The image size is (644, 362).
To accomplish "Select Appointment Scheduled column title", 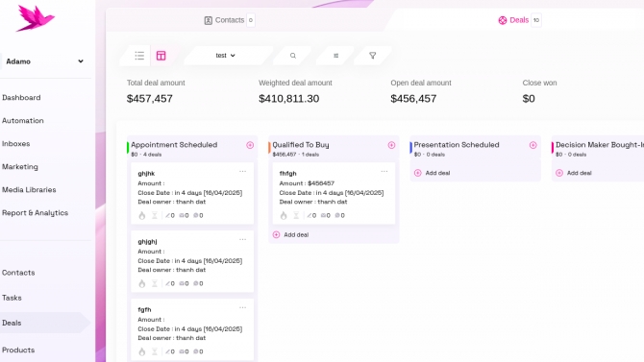I will (x=174, y=145).
